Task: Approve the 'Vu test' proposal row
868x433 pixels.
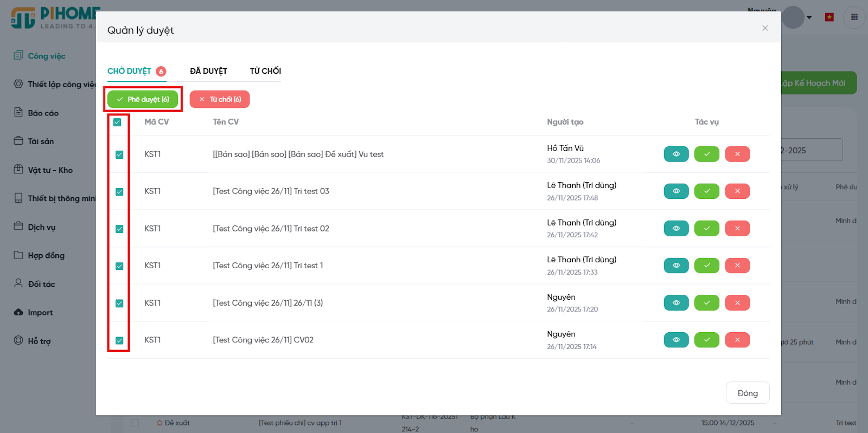Action: point(706,154)
